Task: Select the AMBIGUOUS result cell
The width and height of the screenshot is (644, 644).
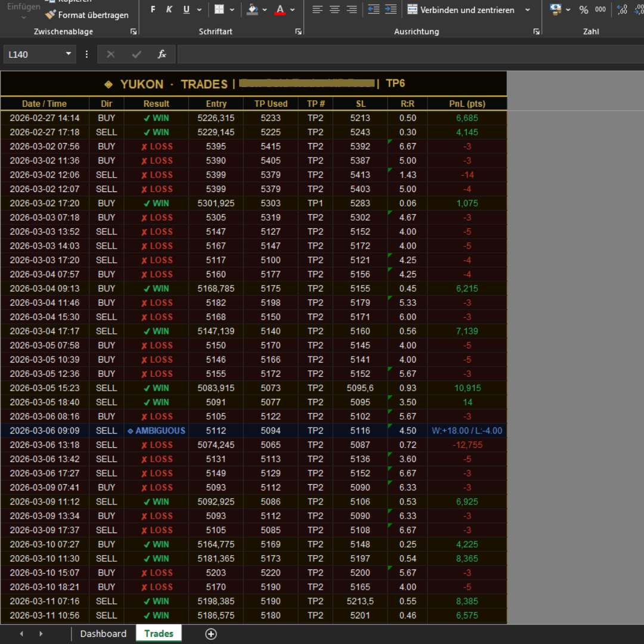Action: 156,431
